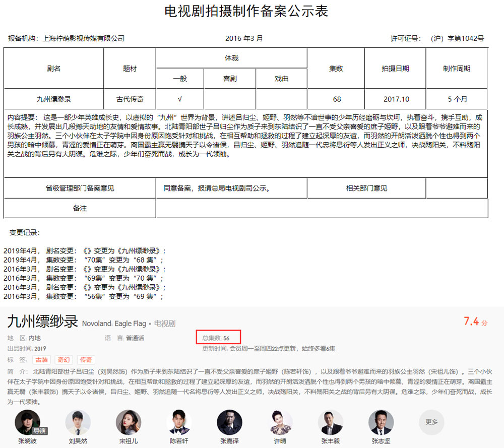Click the 九州缥缈录 show title heading
This screenshot has width=504, height=448.
point(42,322)
